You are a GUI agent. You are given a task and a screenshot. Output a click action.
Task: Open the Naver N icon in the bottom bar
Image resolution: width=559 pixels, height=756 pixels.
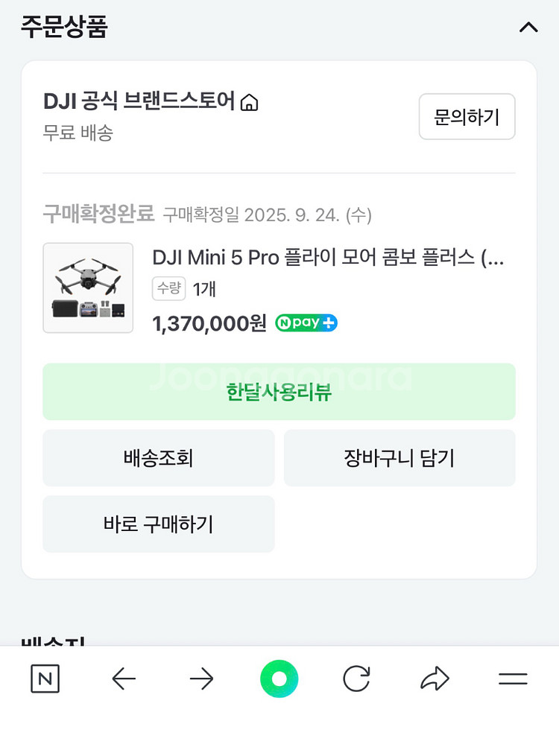click(45, 679)
